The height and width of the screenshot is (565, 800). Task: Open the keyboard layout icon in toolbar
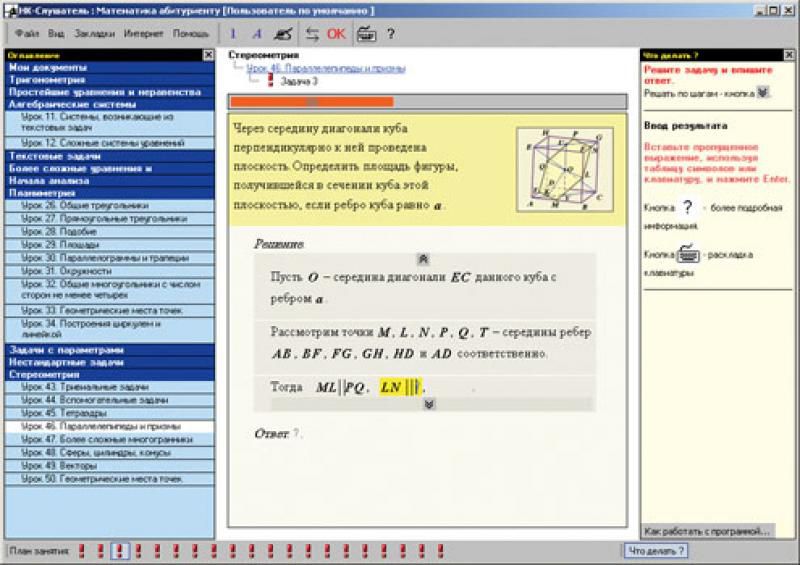tap(366, 33)
